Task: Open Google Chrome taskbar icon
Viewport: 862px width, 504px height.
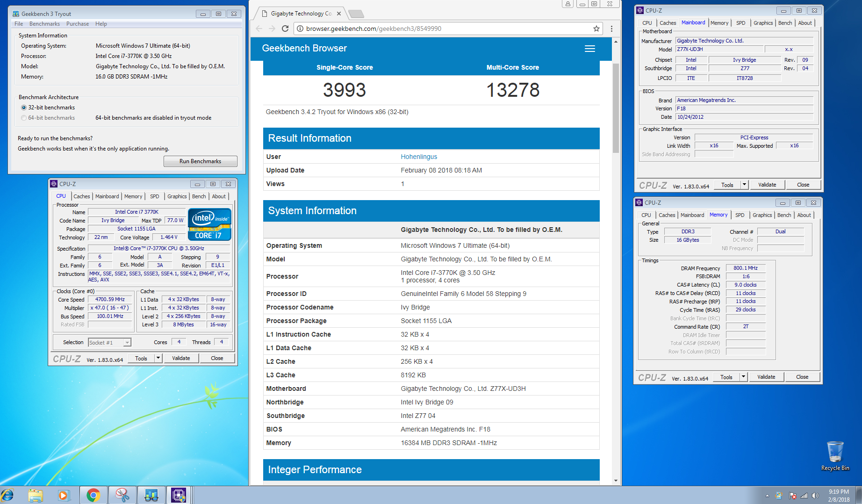Action: point(93,495)
